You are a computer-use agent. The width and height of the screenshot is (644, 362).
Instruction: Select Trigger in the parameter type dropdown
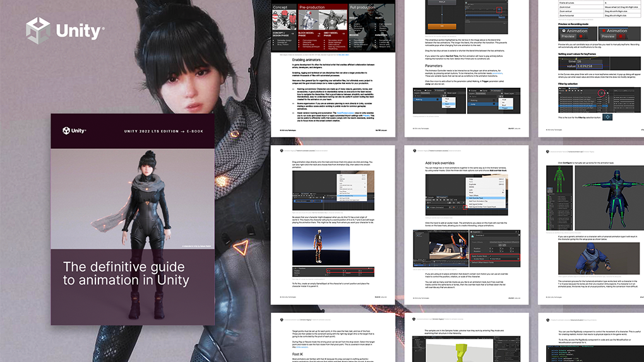[506, 108]
